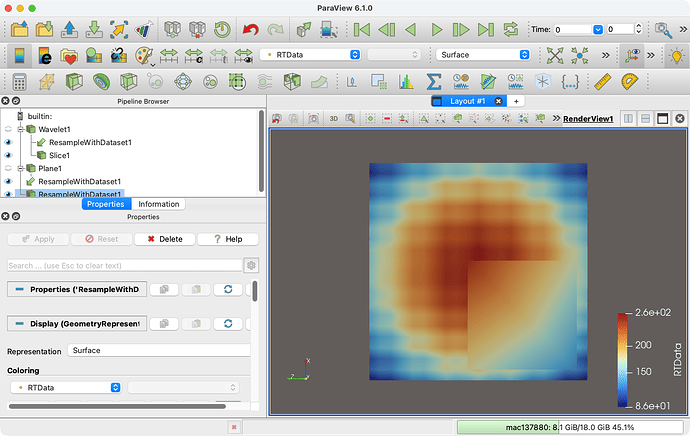Open the Time value dropdown
Viewport: 690px width, 436px height.
coord(598,29)
